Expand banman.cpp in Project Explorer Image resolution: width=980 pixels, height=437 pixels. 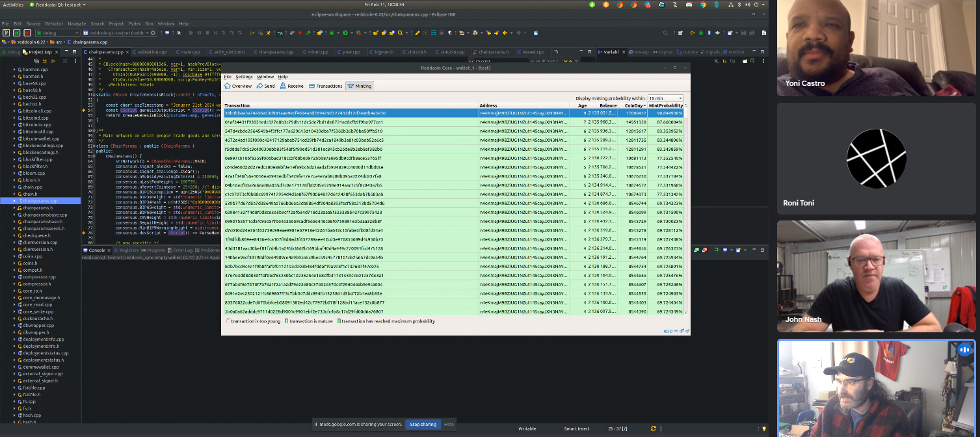pos(14,69)
